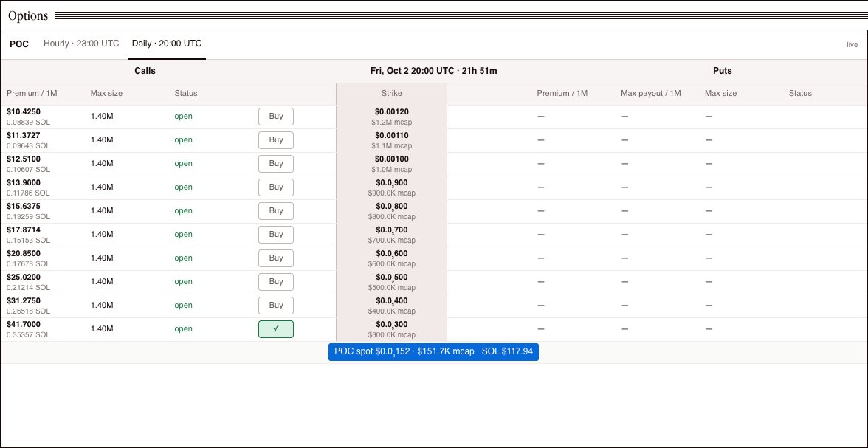Click the $700.0K mcap strike label

[x=391, y=241]
